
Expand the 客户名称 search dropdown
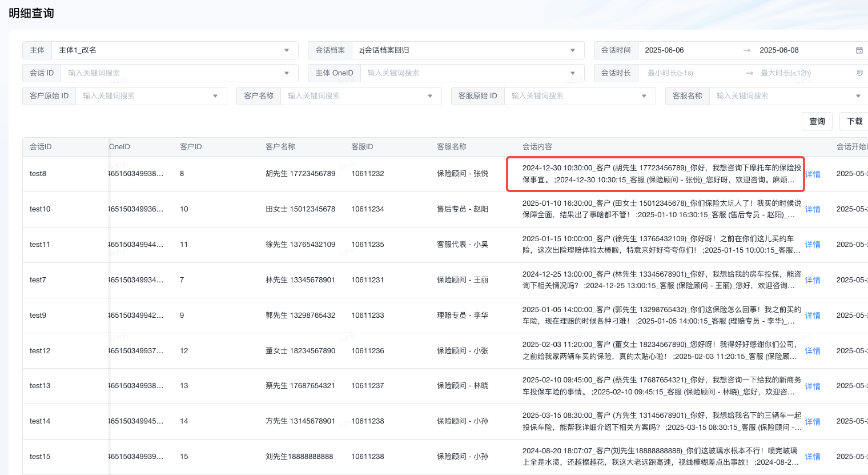point(429,96)
